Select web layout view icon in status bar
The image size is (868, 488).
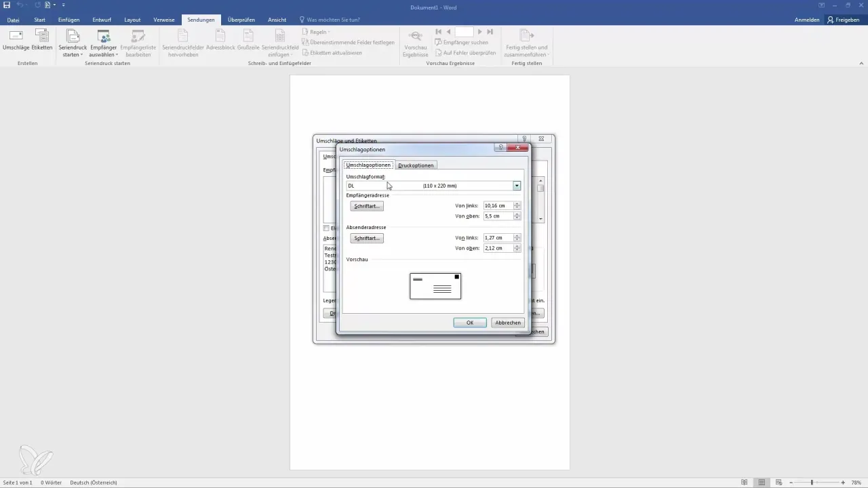coord(778,482)
